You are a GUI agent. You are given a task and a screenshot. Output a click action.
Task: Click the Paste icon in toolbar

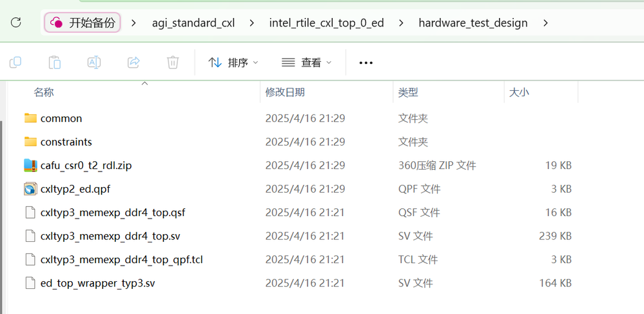(55, 63)
